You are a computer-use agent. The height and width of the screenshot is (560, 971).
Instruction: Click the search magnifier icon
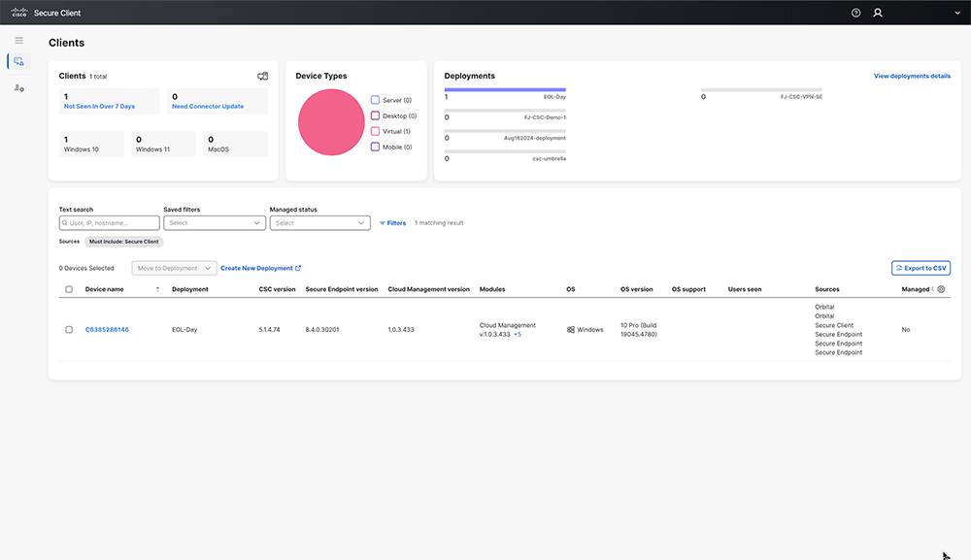(64, 223)
